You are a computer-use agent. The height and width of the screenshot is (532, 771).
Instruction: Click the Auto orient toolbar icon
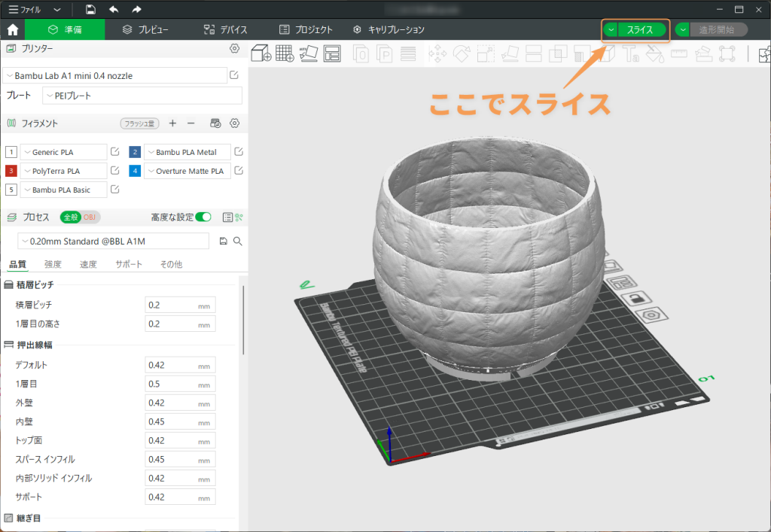pyautogui.click(x=309, y=53)
